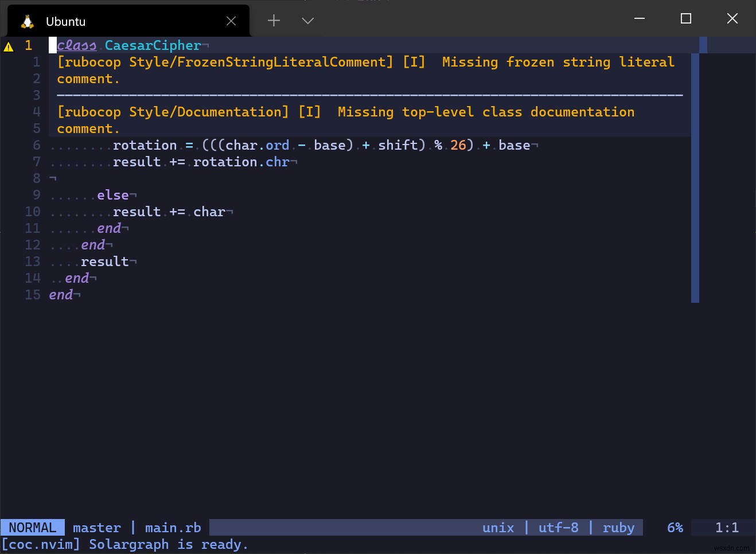Click the scrollbar thumb on the right edge
756x554 pixels.
click(695, 172)
